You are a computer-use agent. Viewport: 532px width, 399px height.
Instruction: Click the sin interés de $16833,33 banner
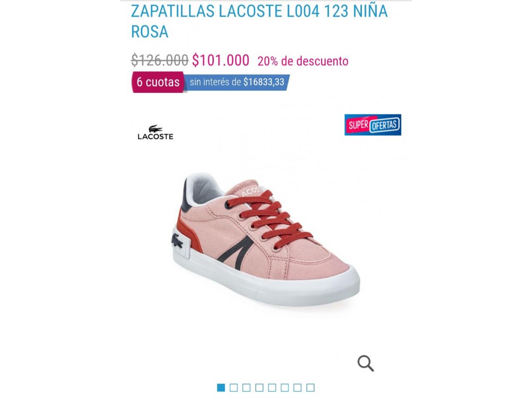click(x=237, y=82)
